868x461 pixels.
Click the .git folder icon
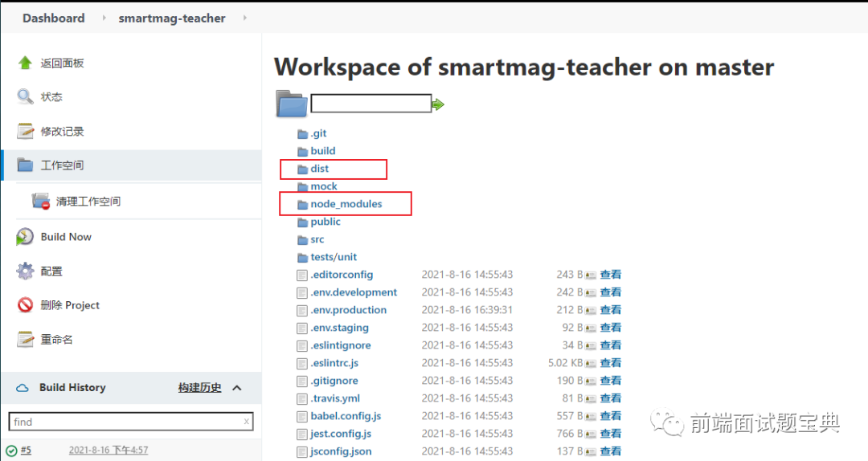pyautogui.click(x=302, y=134)
